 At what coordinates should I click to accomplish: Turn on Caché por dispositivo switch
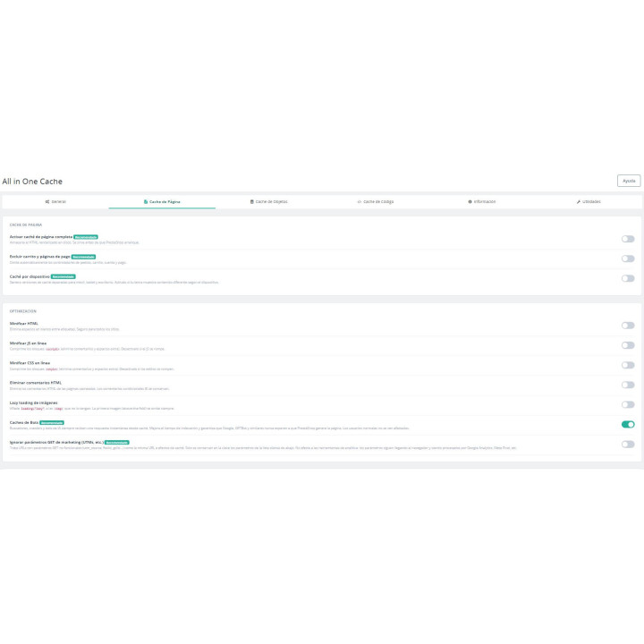628,278
